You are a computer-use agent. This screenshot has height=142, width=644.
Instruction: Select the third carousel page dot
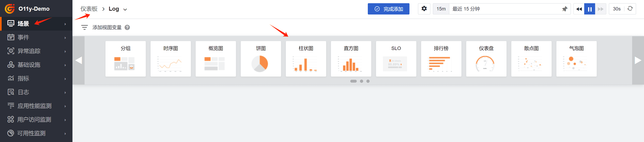point(368,81)
